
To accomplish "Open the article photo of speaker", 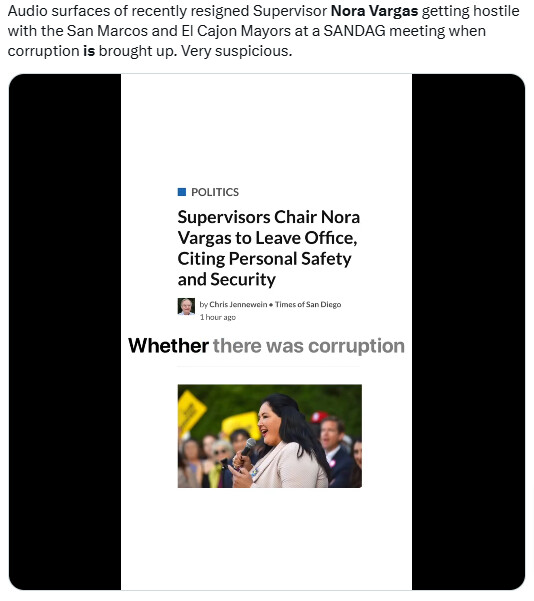I will click(269, 436).
